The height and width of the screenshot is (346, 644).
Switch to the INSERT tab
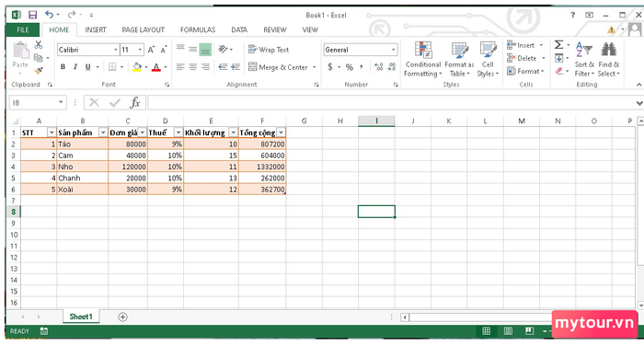pos(96,30)
